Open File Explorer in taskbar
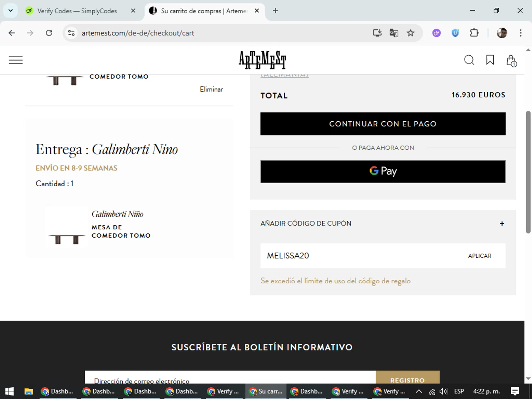The image size is (532, 399). 28,391
